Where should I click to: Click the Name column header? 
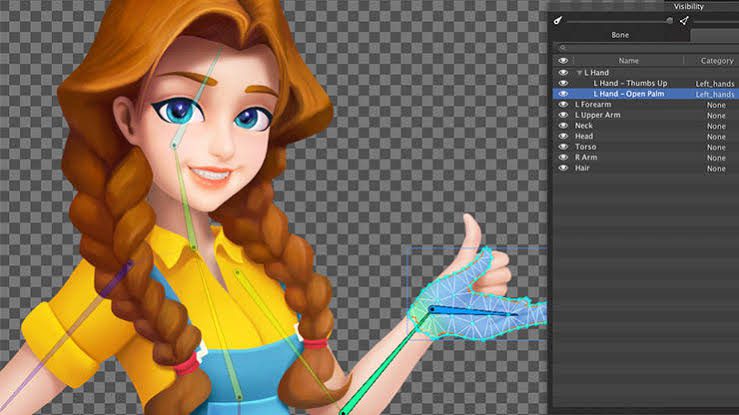628,60
